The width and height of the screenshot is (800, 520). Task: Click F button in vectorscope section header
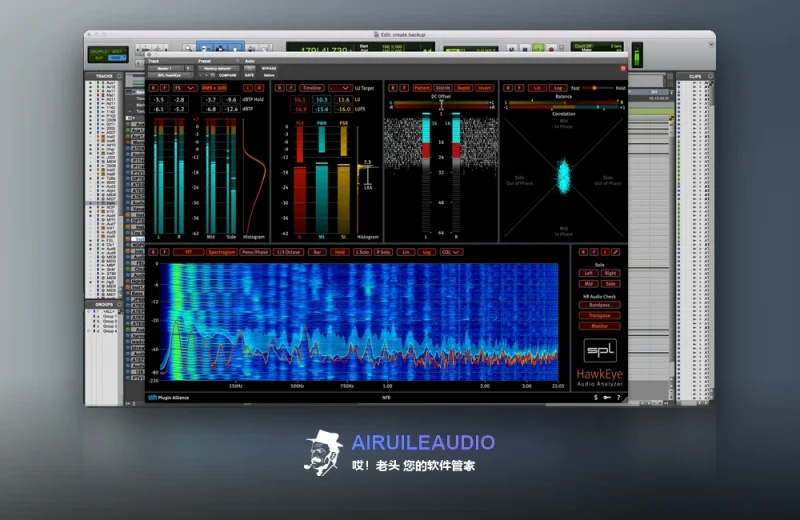click(x=519, y=88)
